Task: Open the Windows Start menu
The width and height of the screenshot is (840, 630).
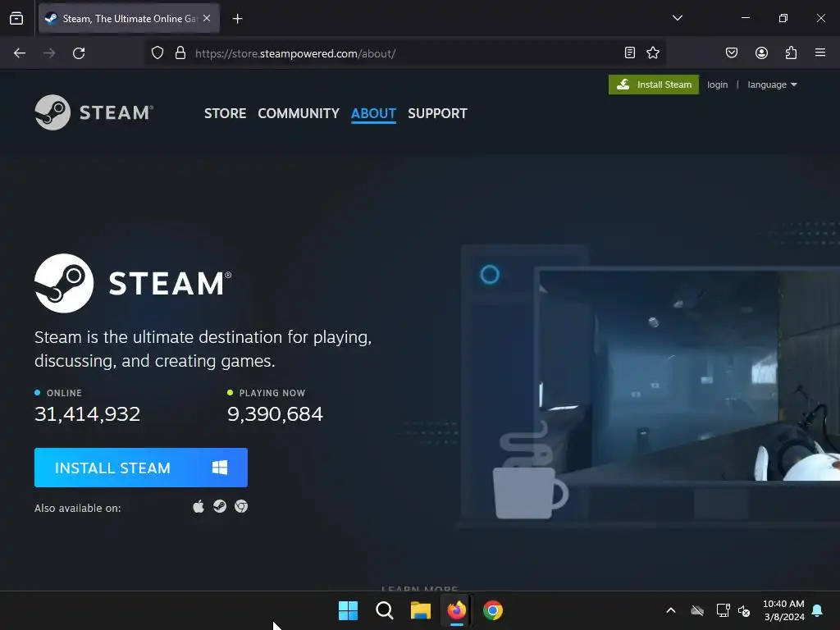Action: (348, 610)
